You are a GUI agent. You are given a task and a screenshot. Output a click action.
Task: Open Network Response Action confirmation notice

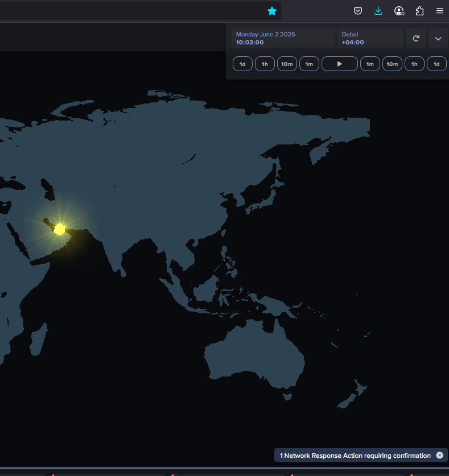pos(355,456)
